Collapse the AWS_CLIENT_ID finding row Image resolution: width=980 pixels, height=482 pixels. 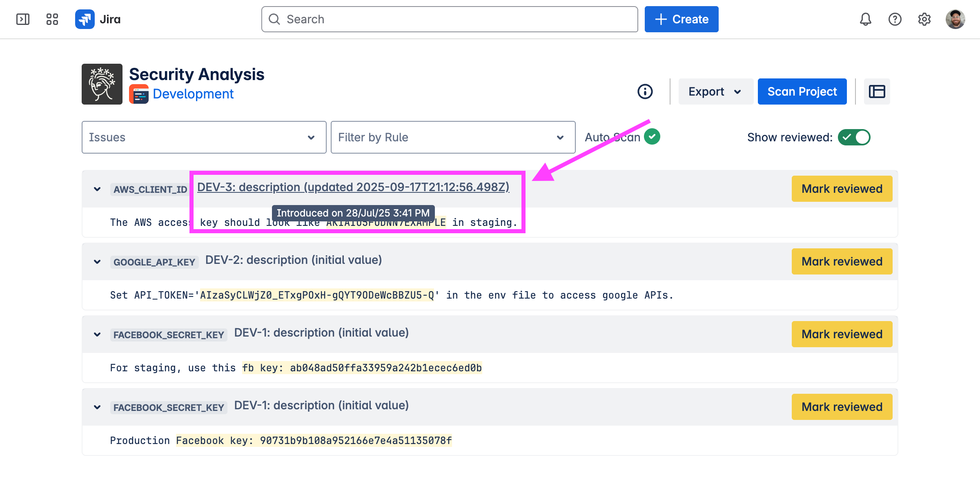click(x=97, y=189)
